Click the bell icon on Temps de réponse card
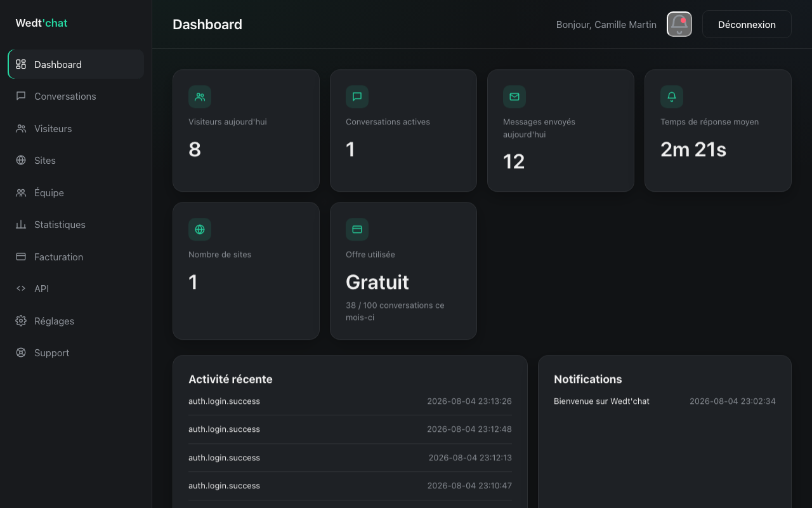Screen dimensions: 812x508 pos(672,97)
